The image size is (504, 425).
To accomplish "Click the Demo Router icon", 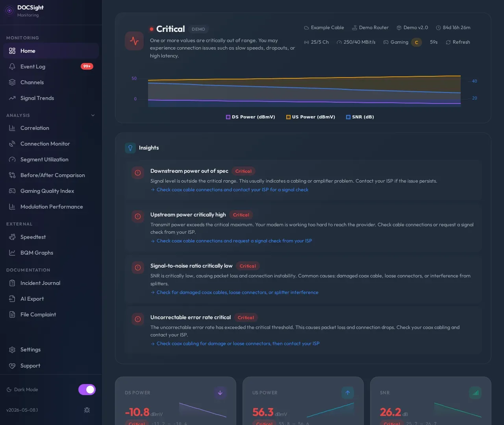I will point(354,28).
